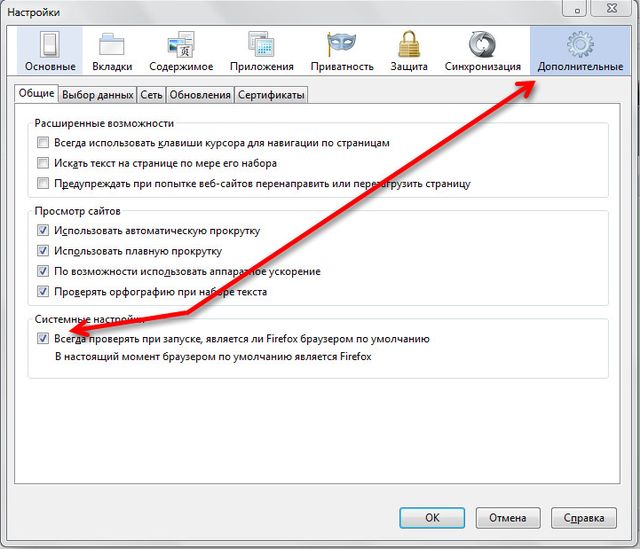Uncheck 'Проверять орфографию при наборе текста'
The width and height of the screenshot is (640, 549).
click(x=43, y=291)
